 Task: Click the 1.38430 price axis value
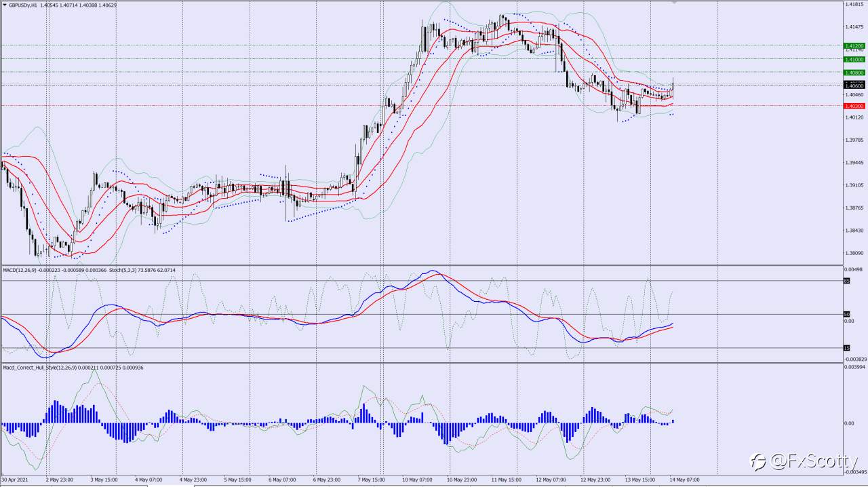pyautogui.click(x=853, y=231)
